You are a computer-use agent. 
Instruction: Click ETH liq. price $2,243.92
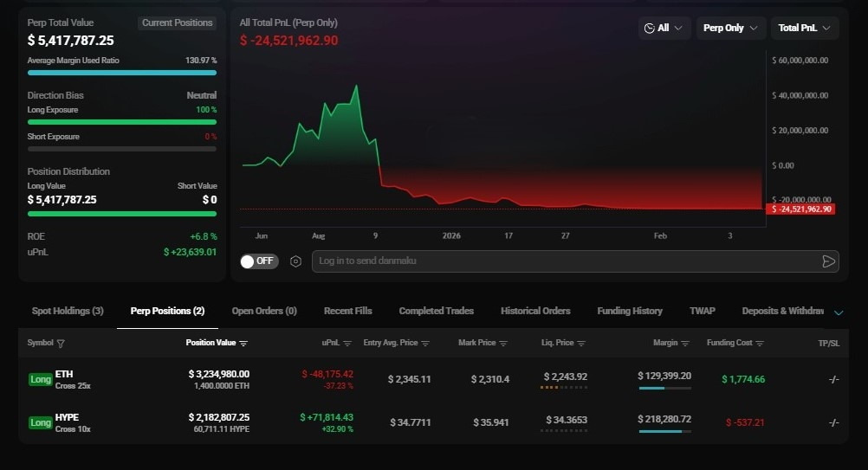[565, 377]
